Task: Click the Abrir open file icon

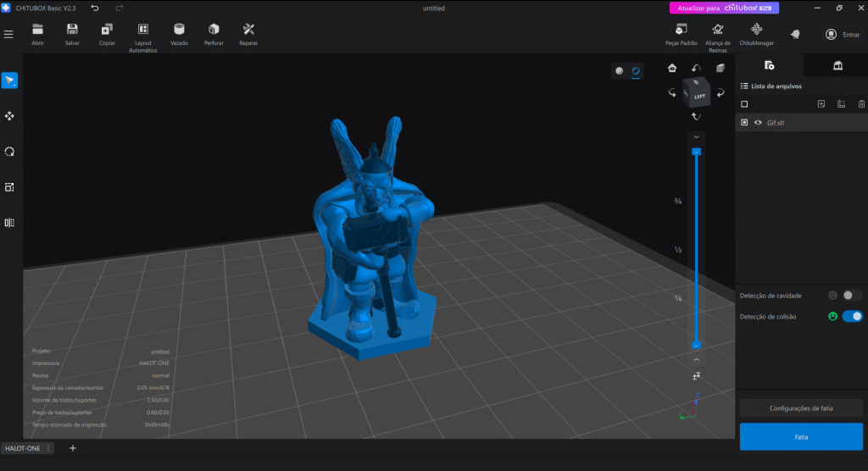Action: [37, 35]
